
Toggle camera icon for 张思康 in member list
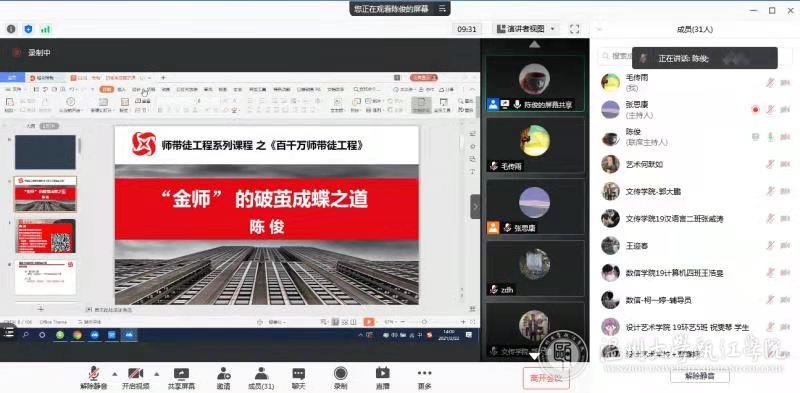(x=785, y=109)
